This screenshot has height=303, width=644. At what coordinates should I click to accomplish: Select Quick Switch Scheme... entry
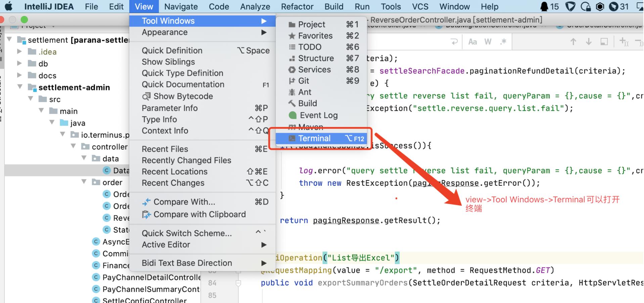[202, 233]
